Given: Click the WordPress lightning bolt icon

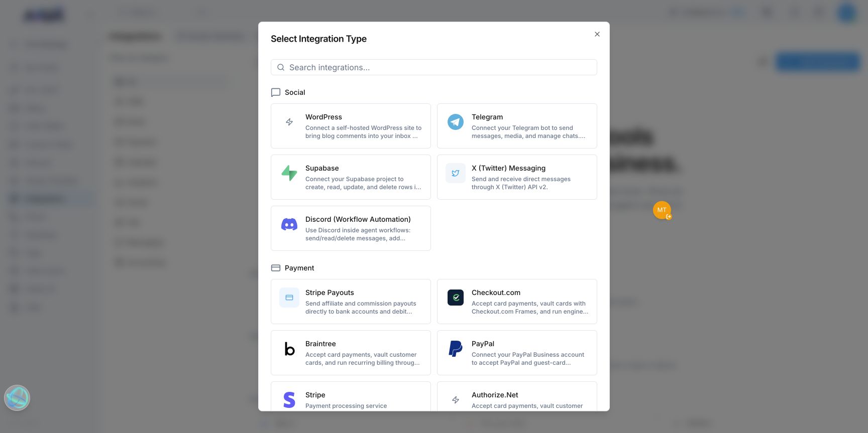Looking at the screenshot, I should click(289, 122).
